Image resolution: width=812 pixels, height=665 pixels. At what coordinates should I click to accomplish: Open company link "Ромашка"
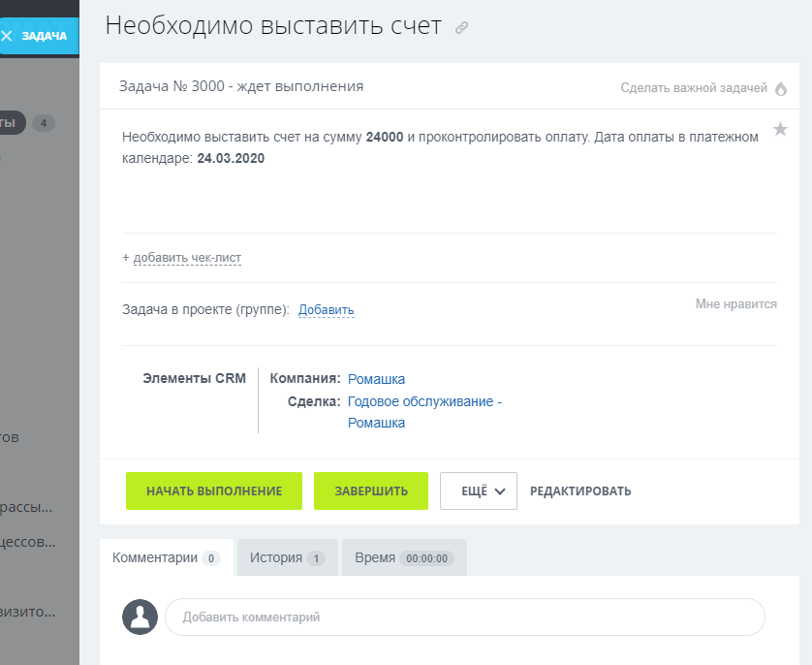pyautogui.click(x=376, y=379)
